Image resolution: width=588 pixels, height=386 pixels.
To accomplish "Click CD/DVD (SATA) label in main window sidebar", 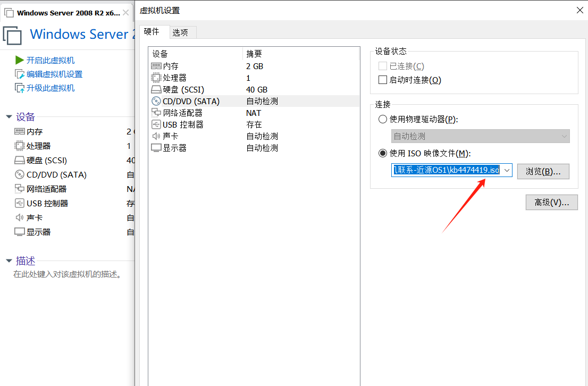I will (x=56, y=174).
